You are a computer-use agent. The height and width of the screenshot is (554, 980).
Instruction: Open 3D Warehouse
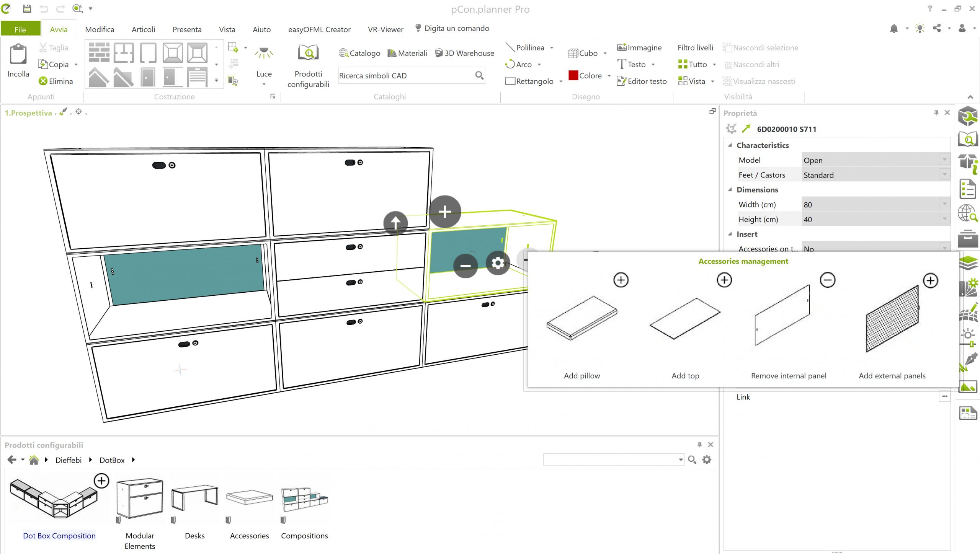coord(464,53)
